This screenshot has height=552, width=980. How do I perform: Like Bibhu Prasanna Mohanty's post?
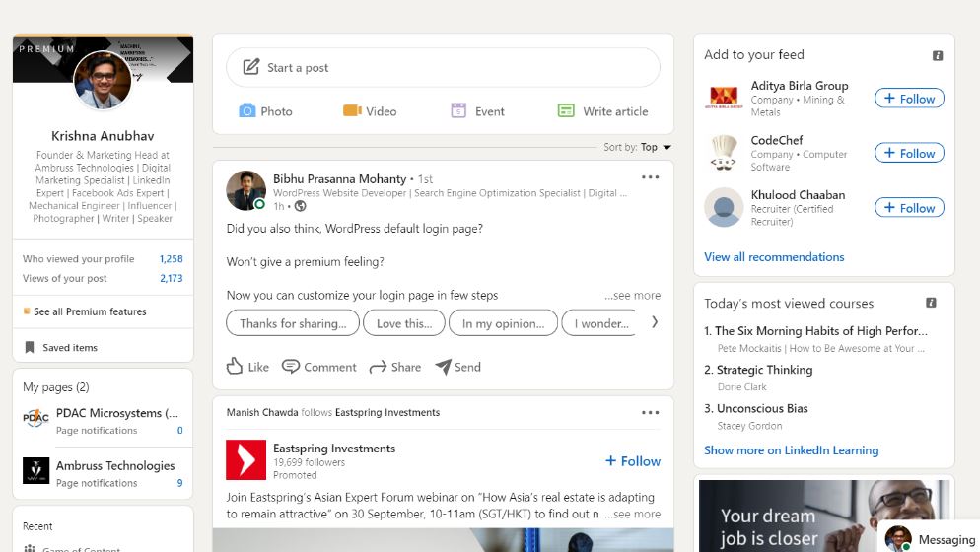[x=247, y=367]
